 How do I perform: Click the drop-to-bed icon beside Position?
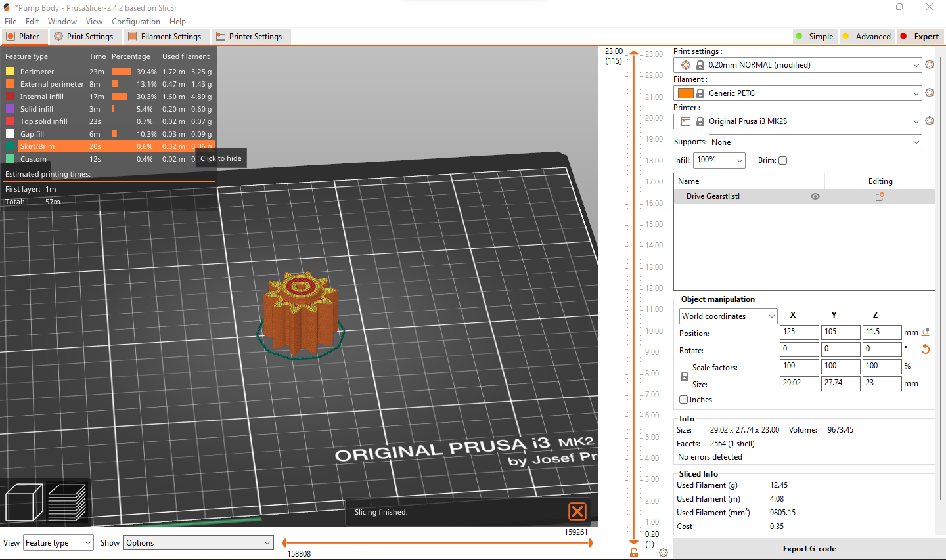[x=926, y=332]
